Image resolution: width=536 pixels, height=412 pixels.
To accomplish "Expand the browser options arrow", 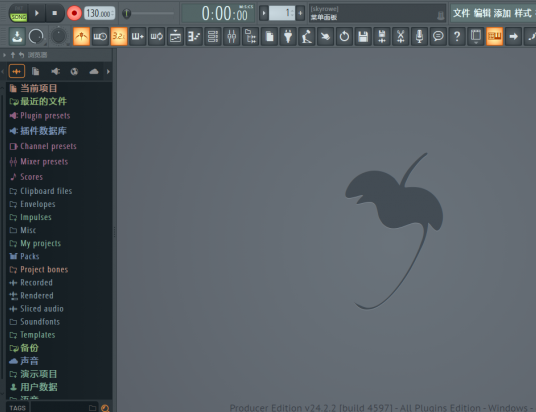I will 4,55.
